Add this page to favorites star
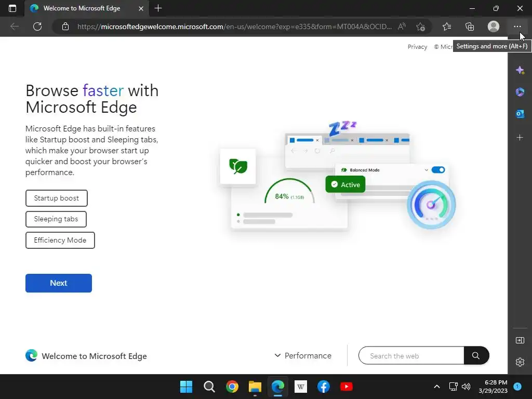This screenshot has width=532, height=399. pos(420,26)
